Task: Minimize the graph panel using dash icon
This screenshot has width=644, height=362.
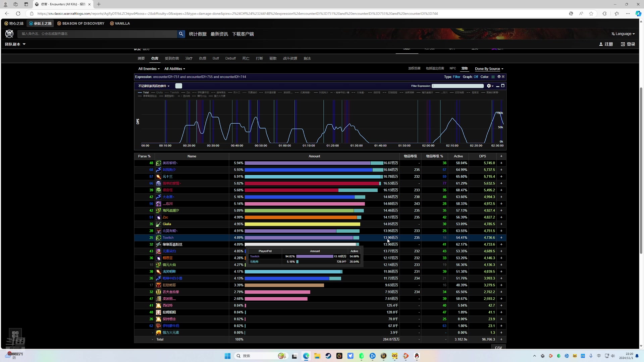Action: click(x=498, y=86)
